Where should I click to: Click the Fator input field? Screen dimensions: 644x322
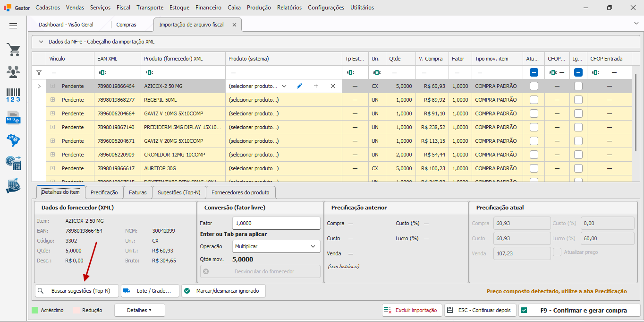coord(276,223)
